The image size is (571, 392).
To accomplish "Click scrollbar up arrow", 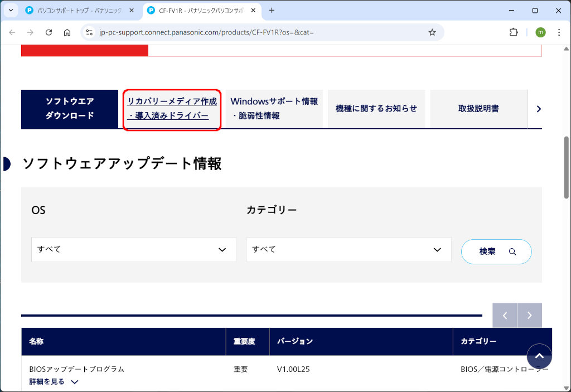I will [x=567, y=49].
